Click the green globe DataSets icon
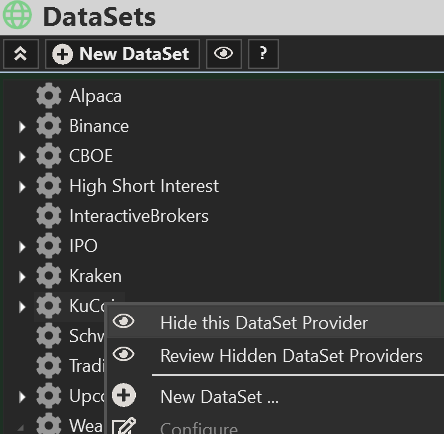 click(17, 15)
